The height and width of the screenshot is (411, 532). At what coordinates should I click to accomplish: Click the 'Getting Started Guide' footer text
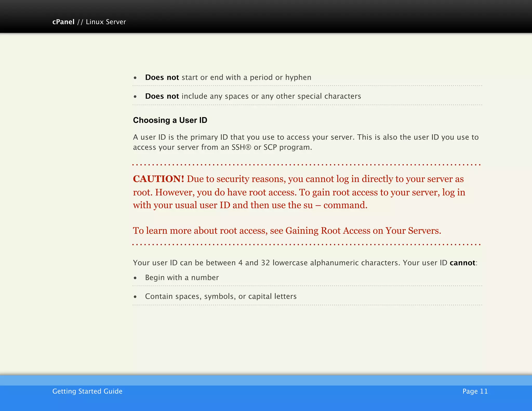(87, 391)
